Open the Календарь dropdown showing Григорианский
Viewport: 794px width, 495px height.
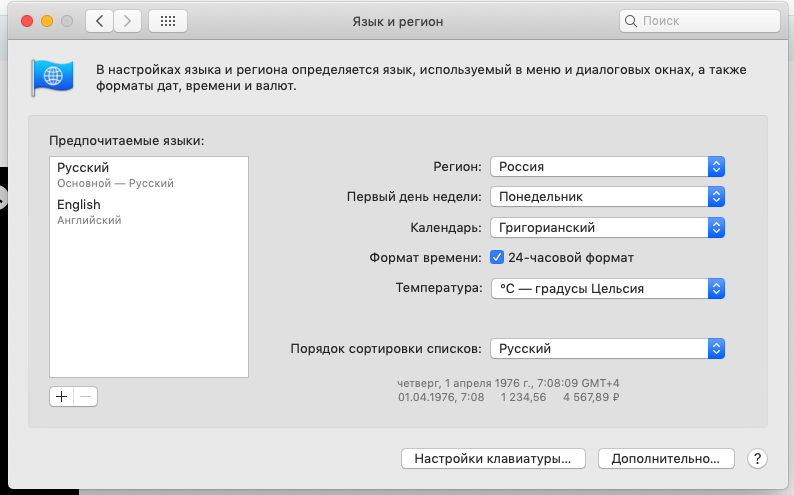point(607,228)
